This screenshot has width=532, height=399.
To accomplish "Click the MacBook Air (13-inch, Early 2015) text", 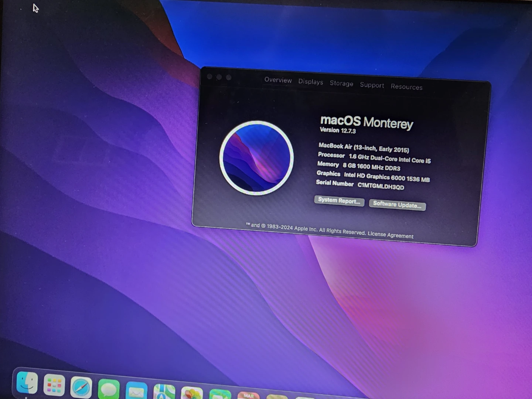I will (x=364, y=147).
